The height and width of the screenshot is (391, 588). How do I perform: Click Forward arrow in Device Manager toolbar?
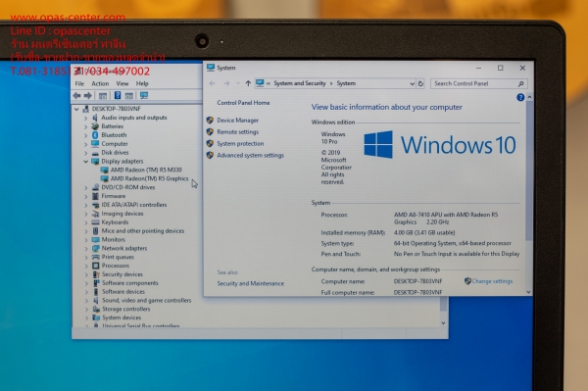(x=88, y=96)
